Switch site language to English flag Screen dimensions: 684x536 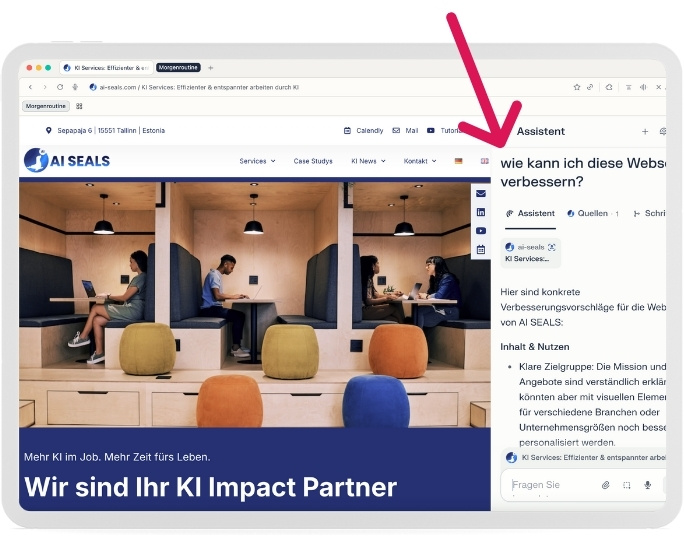[x=484, y=161]
